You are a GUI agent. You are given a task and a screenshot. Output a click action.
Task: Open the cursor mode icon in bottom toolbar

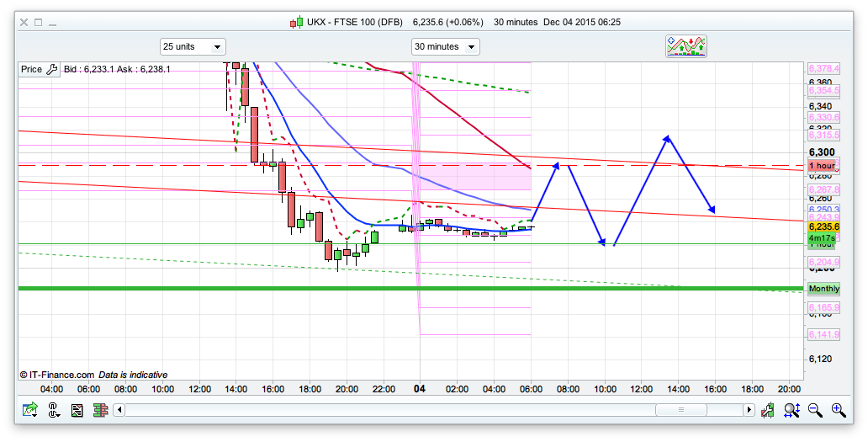(55, 410)
